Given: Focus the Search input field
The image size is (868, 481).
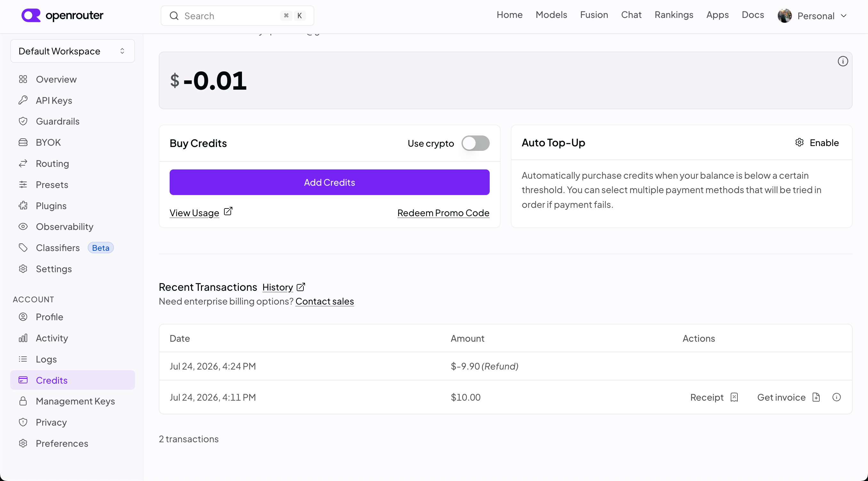Looking at the screenshot, I should [x=237, y=16].
